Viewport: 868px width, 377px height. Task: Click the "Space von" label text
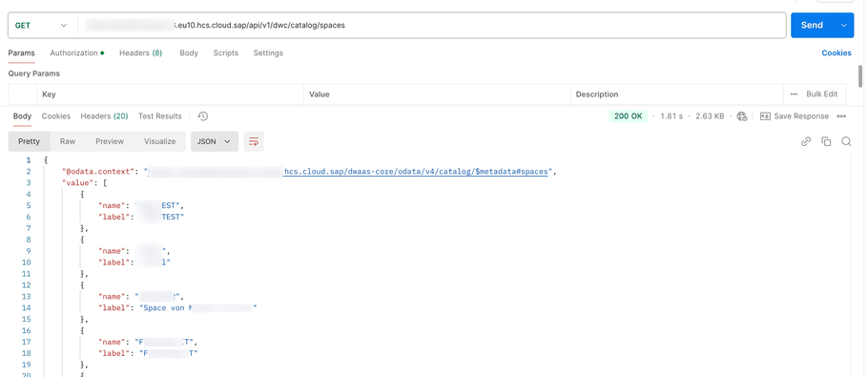point(163,307)
